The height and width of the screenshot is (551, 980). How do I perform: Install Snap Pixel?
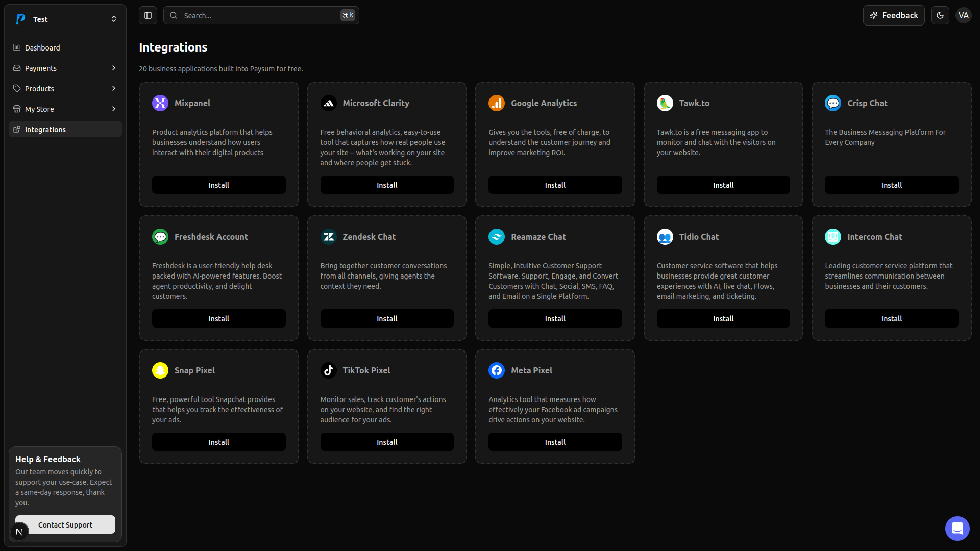click(x=218, y=442)
